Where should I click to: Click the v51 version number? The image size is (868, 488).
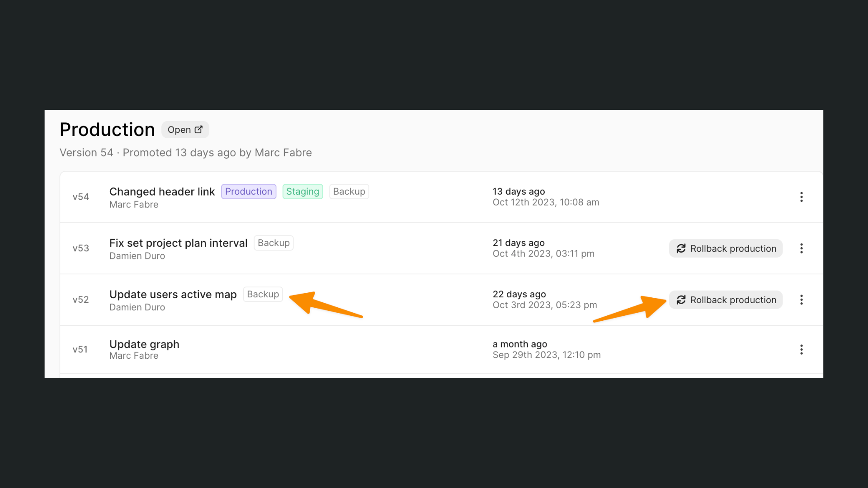[80, 350]
